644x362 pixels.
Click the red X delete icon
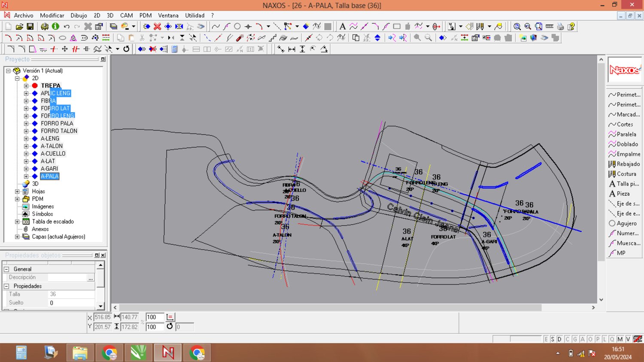pos(157,27)
